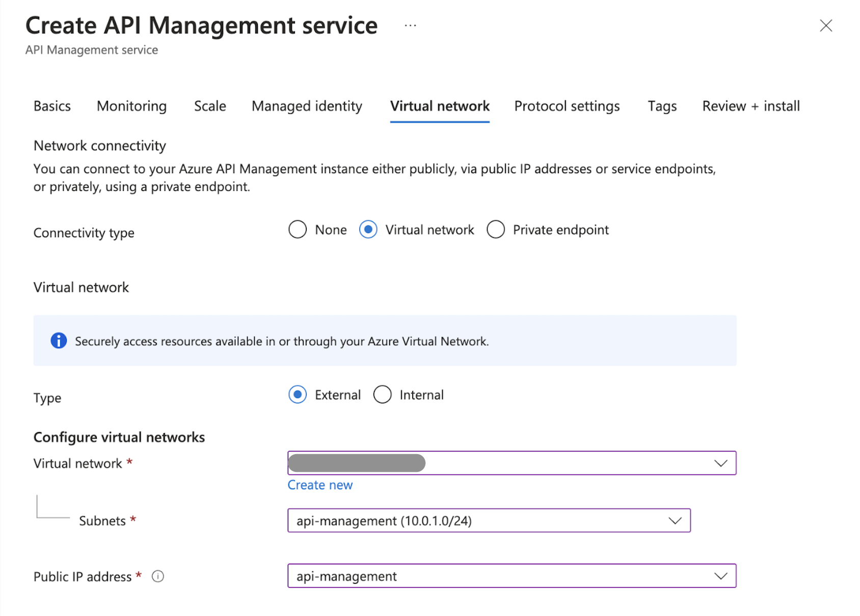Switch to the Basics tab
The image size is (860, 616).
tap(52, 106)
